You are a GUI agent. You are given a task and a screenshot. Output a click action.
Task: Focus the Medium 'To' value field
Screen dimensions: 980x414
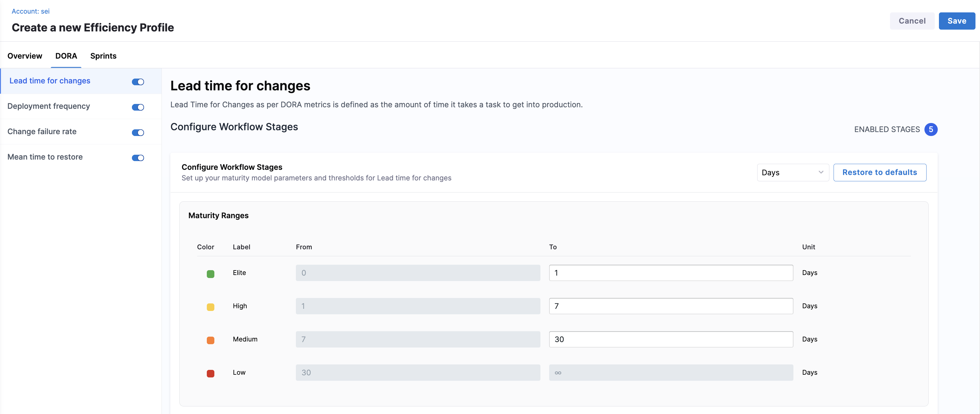[x=671, y=339]
